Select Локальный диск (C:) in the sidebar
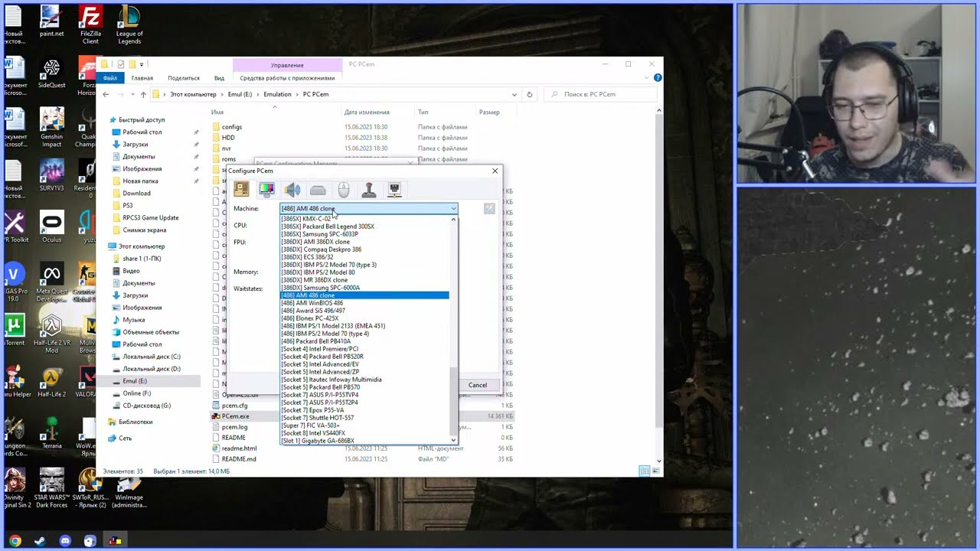Image resolution: width=980 pixels, height=551 pixels. (x=152, y=357)
